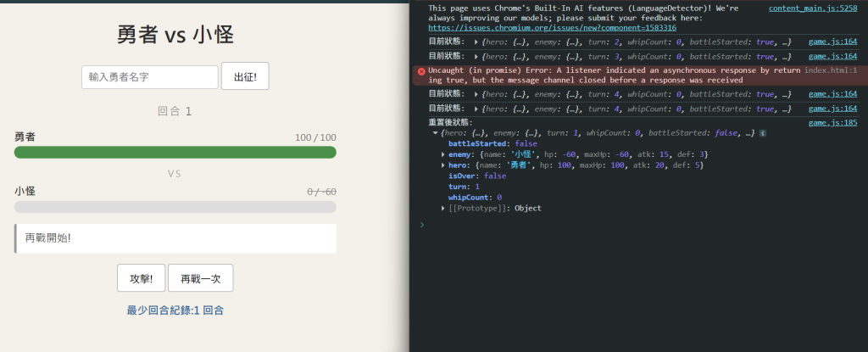Click the strikethrough 0 / -60 enemy HP value
Screen dimensions: 868x352
(x=321, y=192)
